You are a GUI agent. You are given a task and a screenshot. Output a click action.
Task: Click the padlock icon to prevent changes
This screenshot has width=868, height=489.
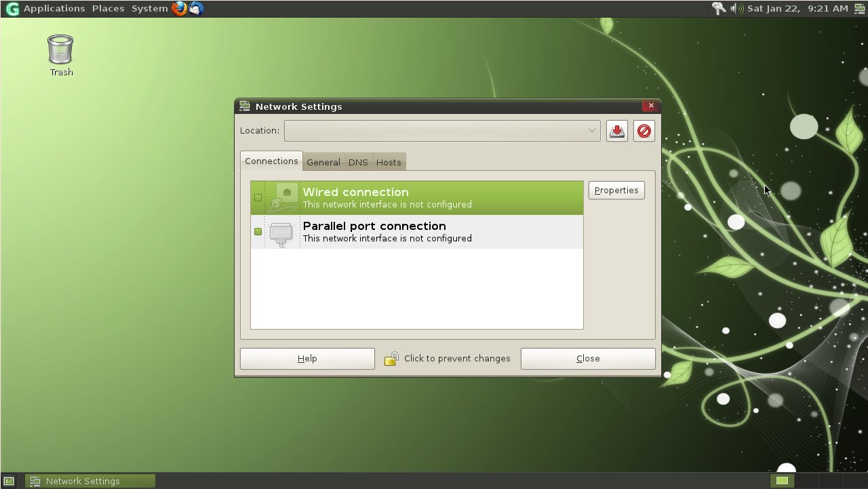point(391,359)
